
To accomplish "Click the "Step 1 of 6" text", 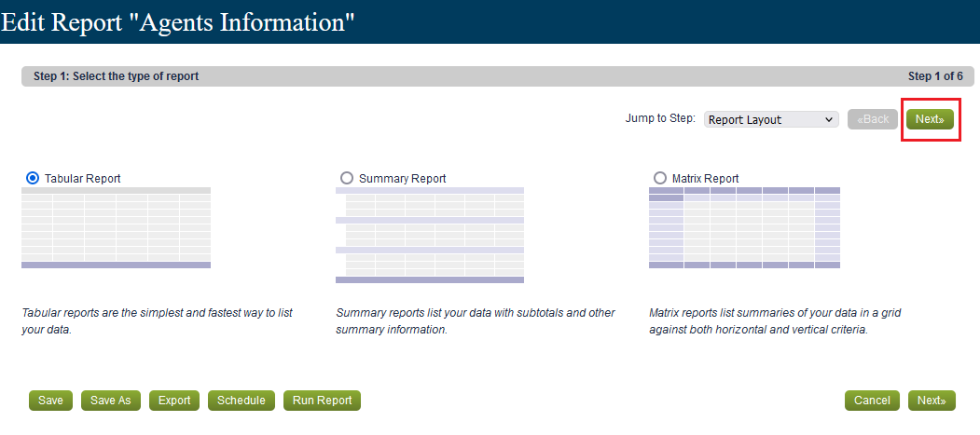I will 935,76.
